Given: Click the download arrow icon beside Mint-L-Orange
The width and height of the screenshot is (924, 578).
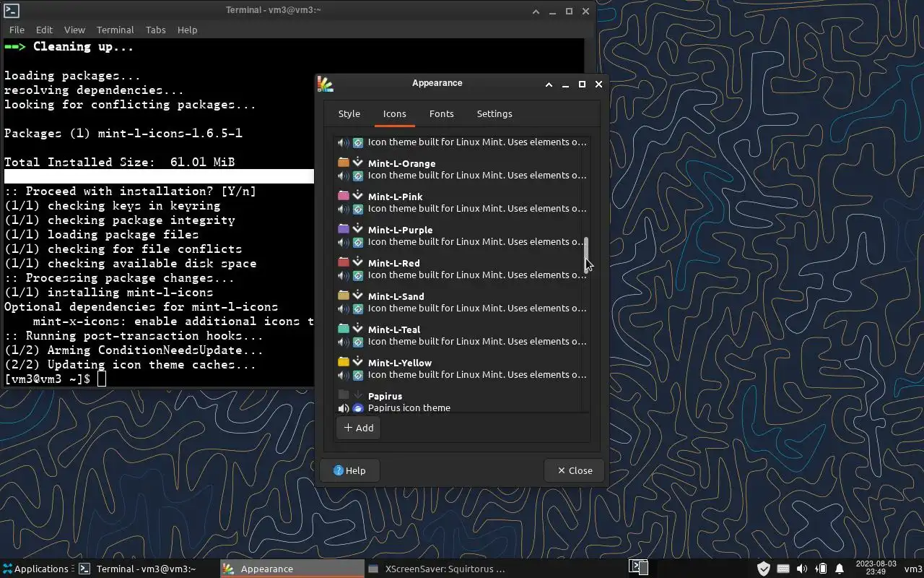Looking at the screenshot, I should [x=357, y=163].
